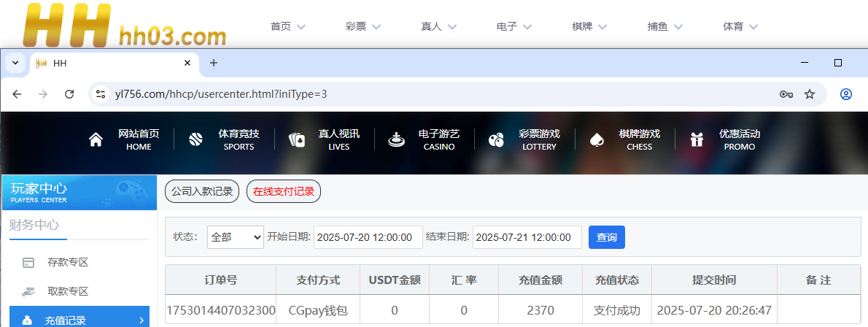Screen dimensions: 868x327
Task: Reload the page in the browser
Action: click(x=69, y=94)
